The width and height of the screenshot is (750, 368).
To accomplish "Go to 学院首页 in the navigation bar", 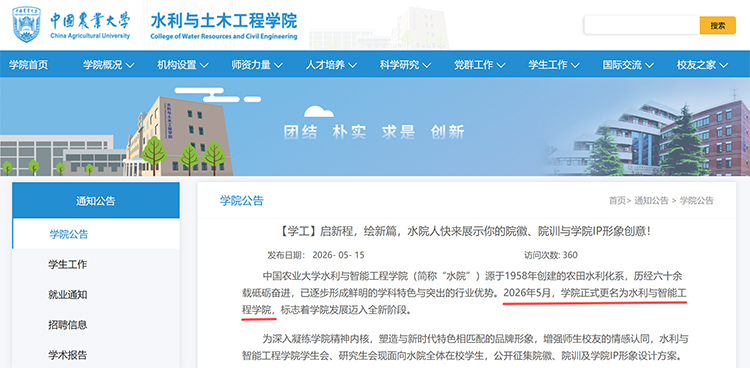I will pyautogui.click(x=29, y=65).
